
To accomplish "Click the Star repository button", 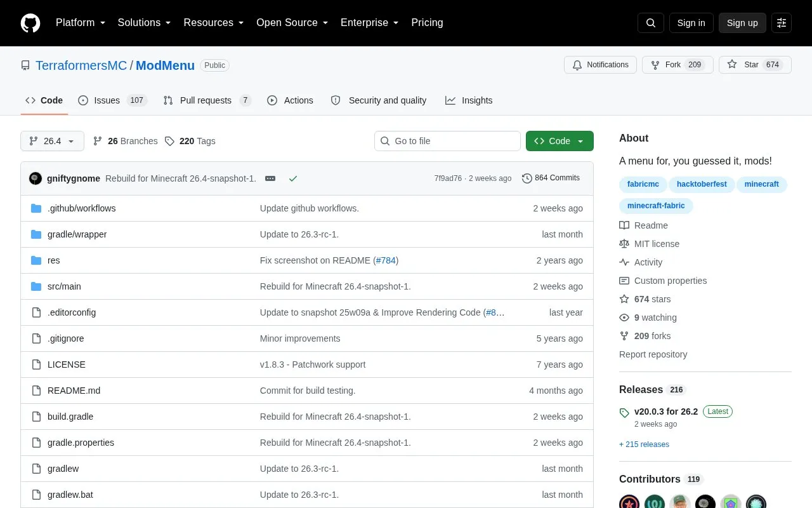I will click(755, 65).
